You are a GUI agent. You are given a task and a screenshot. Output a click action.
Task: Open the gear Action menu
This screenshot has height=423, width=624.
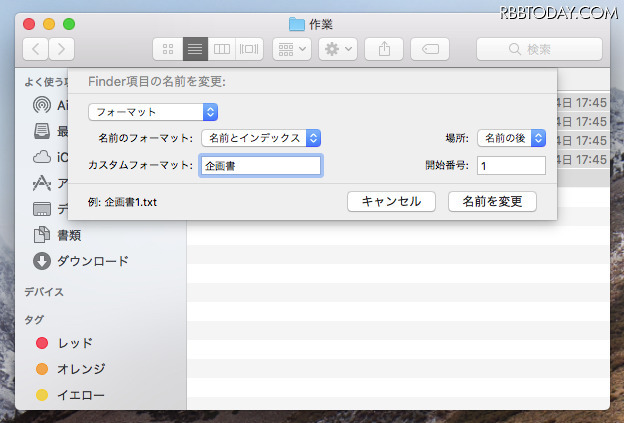(x=337, y=48)
